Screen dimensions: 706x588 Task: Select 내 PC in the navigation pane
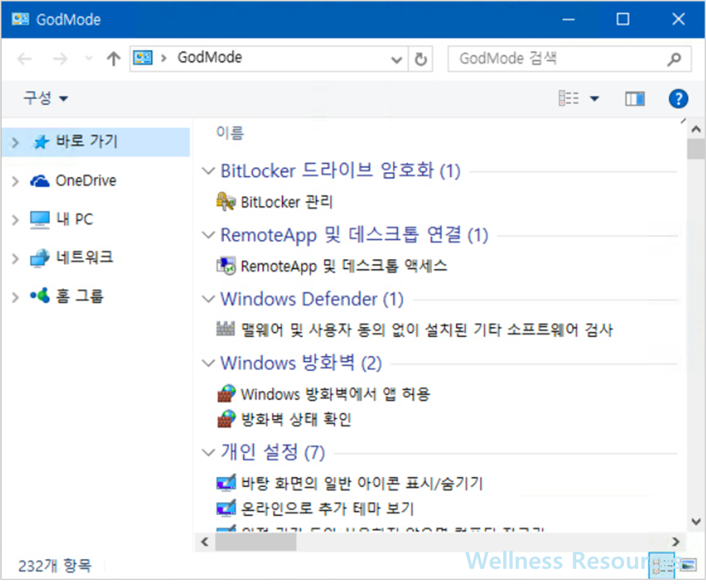(75, 219)
